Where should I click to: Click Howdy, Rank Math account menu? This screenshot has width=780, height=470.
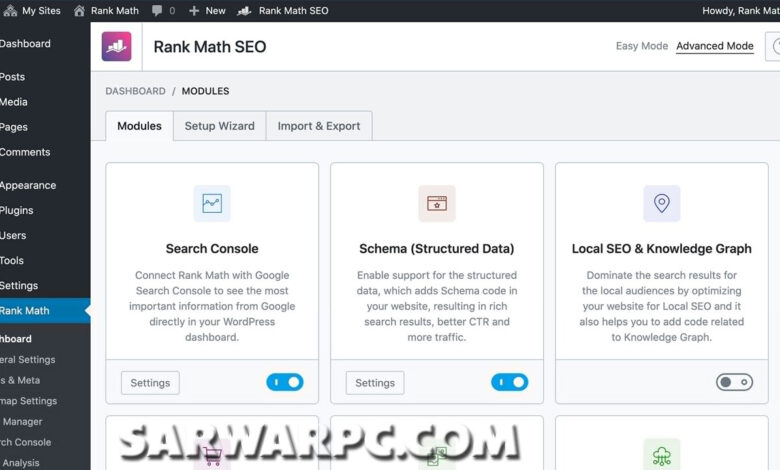[741, 10]
